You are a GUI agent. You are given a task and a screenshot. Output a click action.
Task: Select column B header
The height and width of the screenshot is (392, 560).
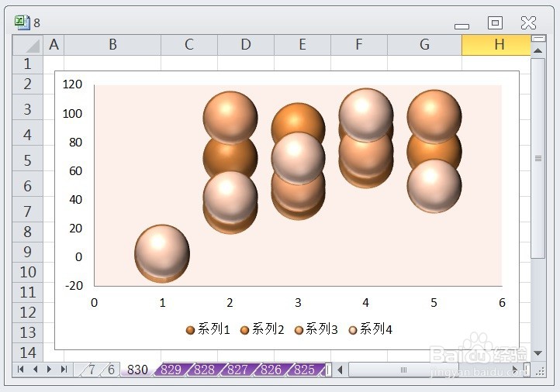[112, 45]
